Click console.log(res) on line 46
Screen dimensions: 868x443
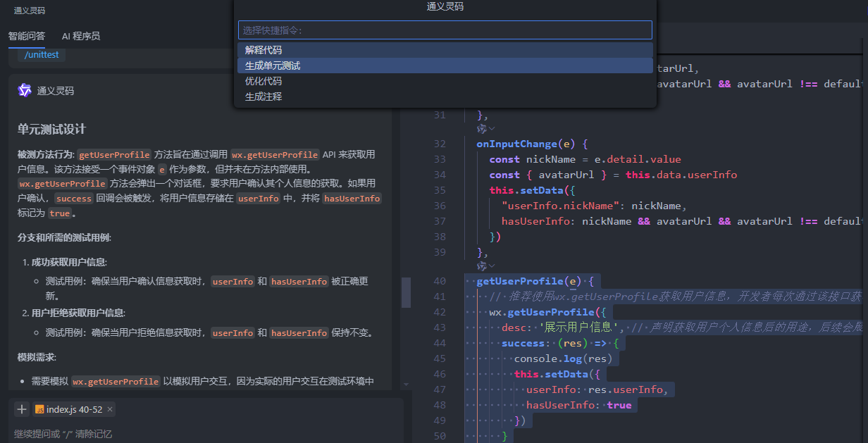[563, 358]
